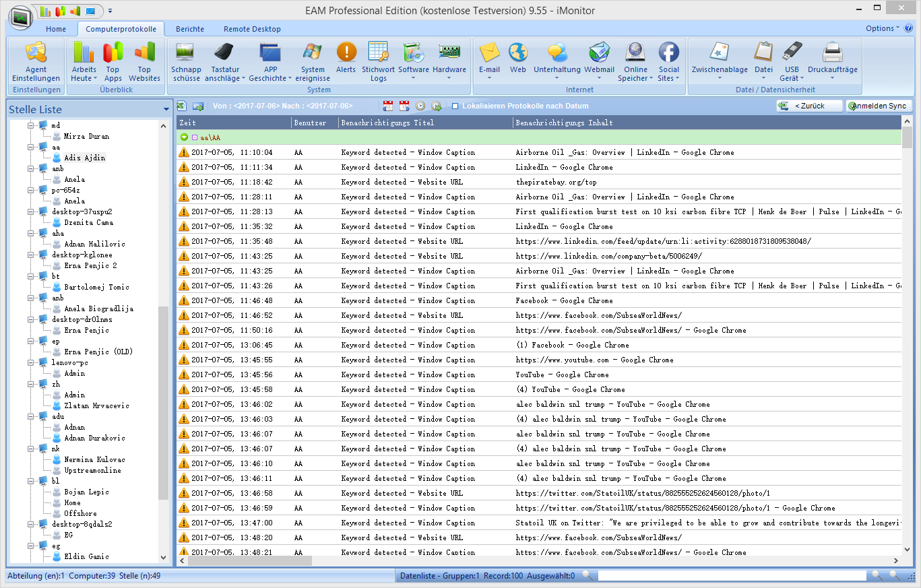Collapse the aa\AA group row
This screenshot has width=921, height=588.
pyautogui.click(x=184, y=137)
